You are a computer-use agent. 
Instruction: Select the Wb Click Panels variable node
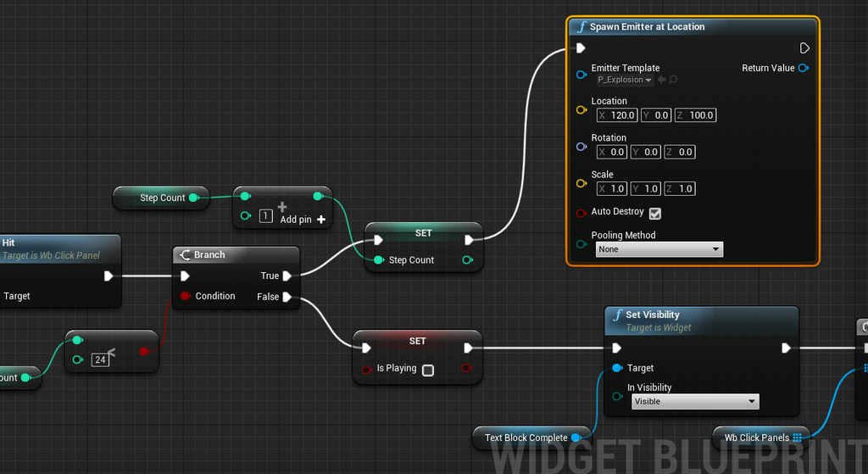tap(761, 438)
